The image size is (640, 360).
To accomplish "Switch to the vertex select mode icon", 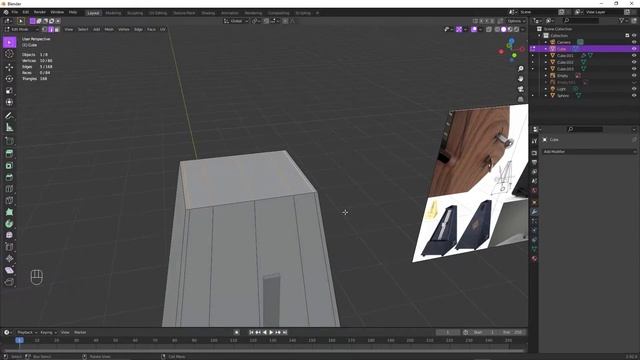I will (45, 29).
